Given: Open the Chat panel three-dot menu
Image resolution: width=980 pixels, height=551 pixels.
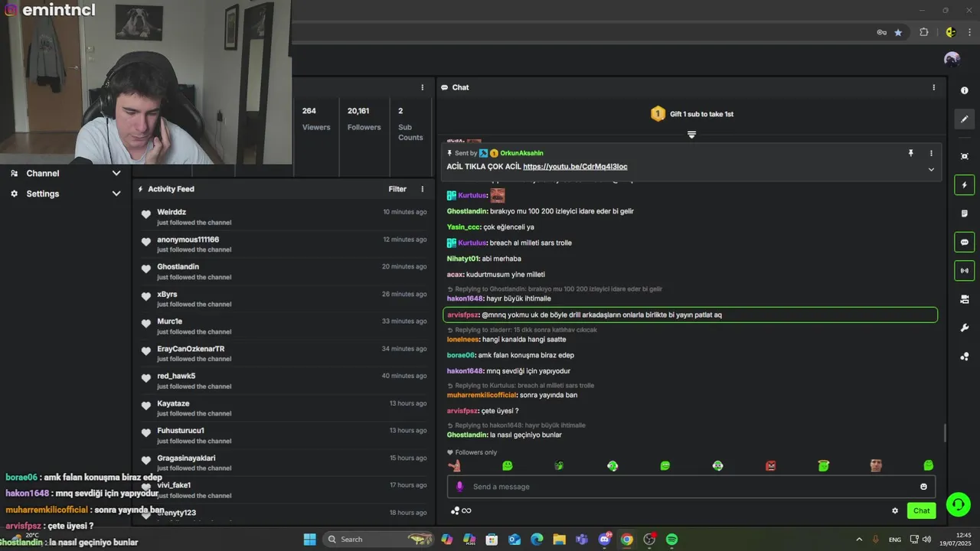Looking at the screenshot, I should (x=933, y=87).
